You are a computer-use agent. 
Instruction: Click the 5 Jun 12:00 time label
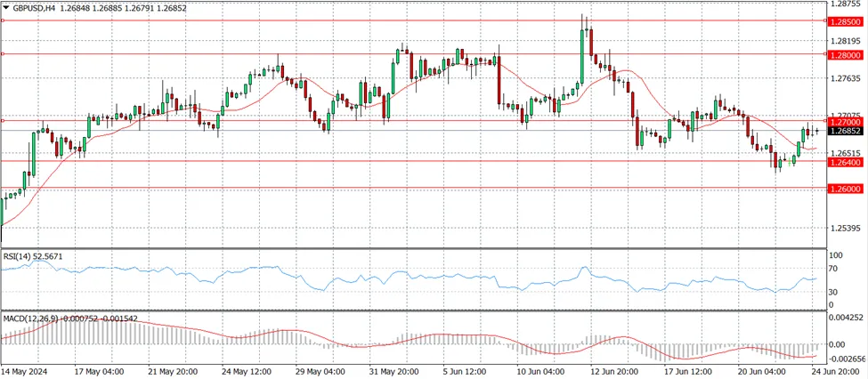464,369
